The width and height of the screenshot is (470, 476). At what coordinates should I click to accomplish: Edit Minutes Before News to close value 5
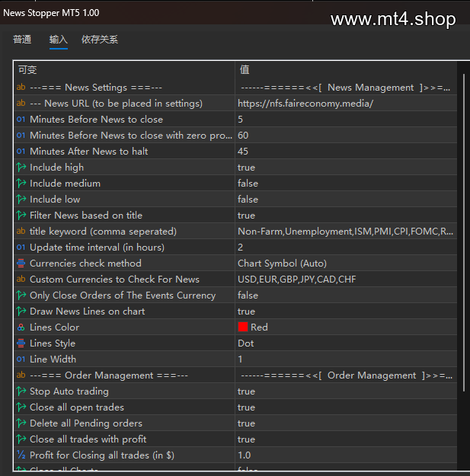[346, 120]
